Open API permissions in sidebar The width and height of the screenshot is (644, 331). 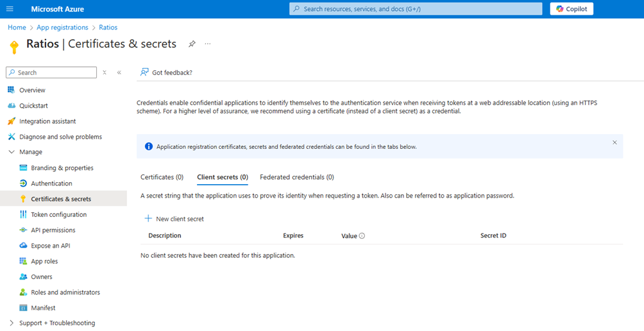click(53, 230)
